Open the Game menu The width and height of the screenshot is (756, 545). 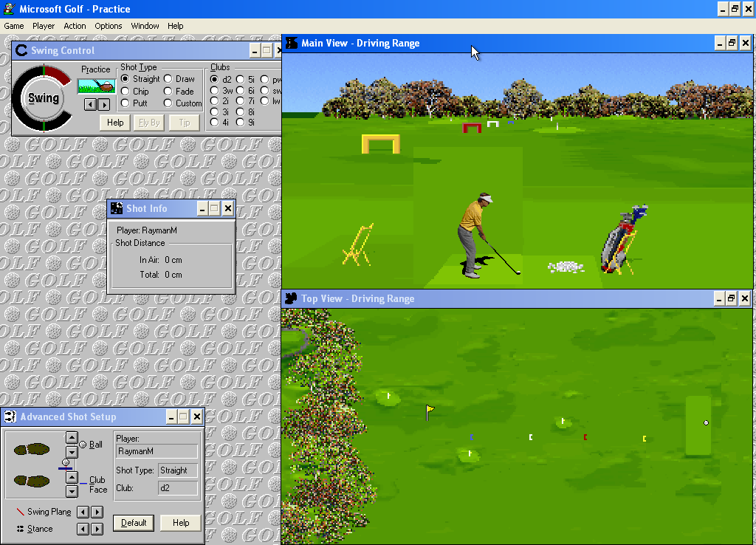point(14,26)
